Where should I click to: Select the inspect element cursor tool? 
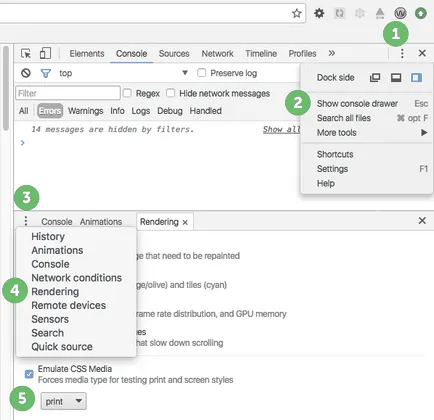26,53
